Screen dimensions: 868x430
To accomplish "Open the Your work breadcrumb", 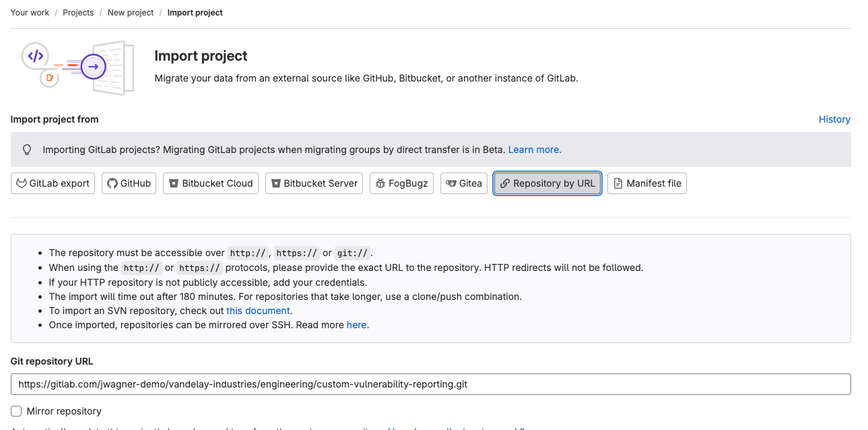I will pos(30,13).
